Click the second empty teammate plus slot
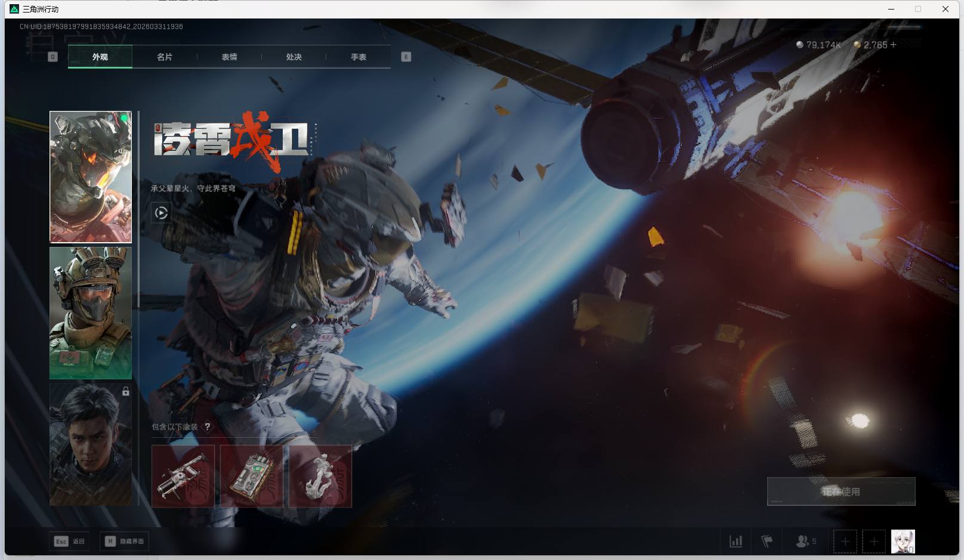964x560 pixels. pyautogui.click(x=873, y=542)
